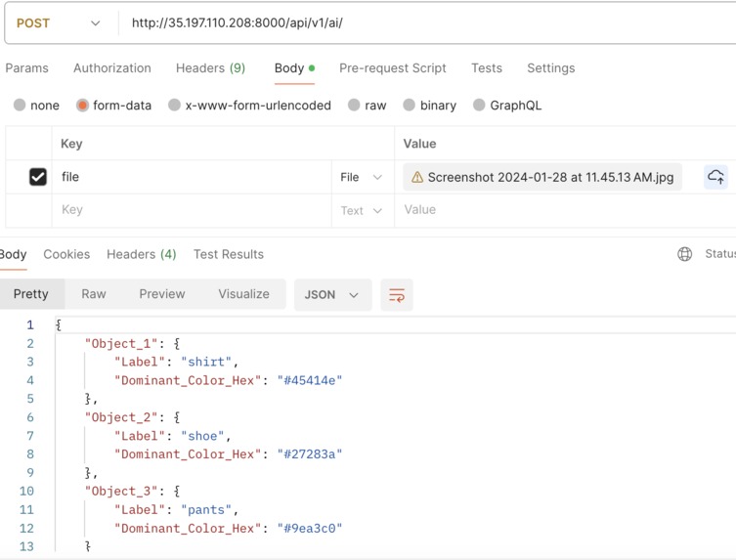The width and height of the screenshot is (736, 560).
Task: Click the empty Key placeholder field
Action: click(192, 210)
